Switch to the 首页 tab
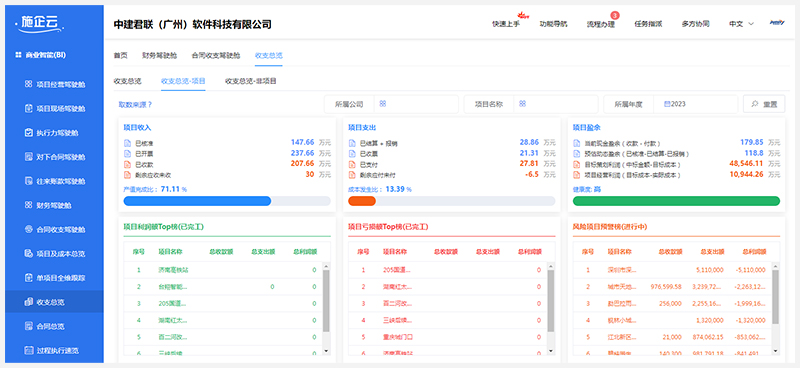Screen dimensions: 800x368 point(120,56)
